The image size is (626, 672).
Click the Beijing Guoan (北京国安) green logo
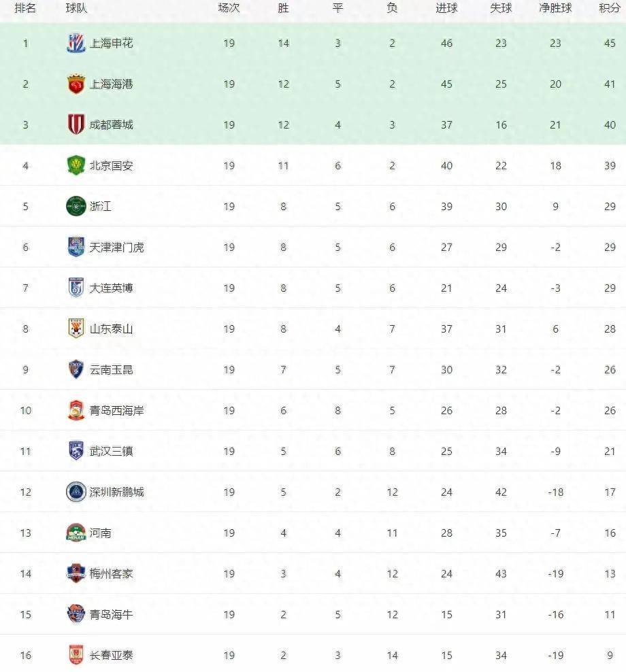point(76,166)
